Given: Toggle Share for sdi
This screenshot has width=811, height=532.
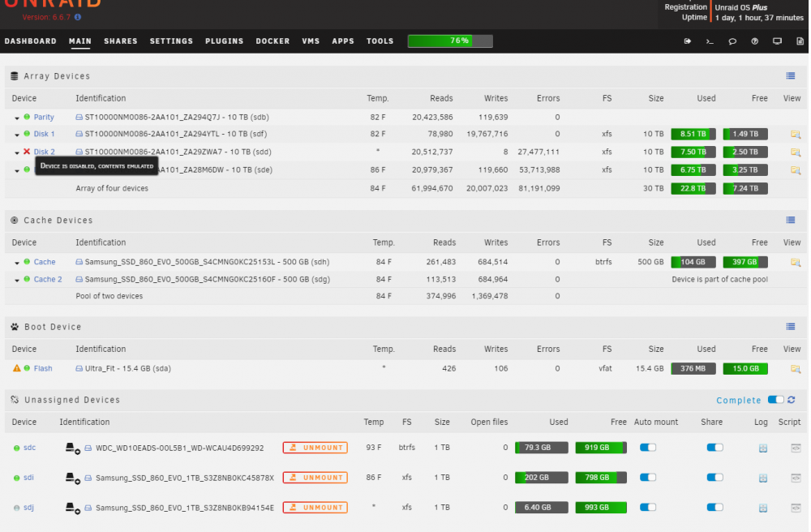Looking at the screenshot, I should click(714, 477).
